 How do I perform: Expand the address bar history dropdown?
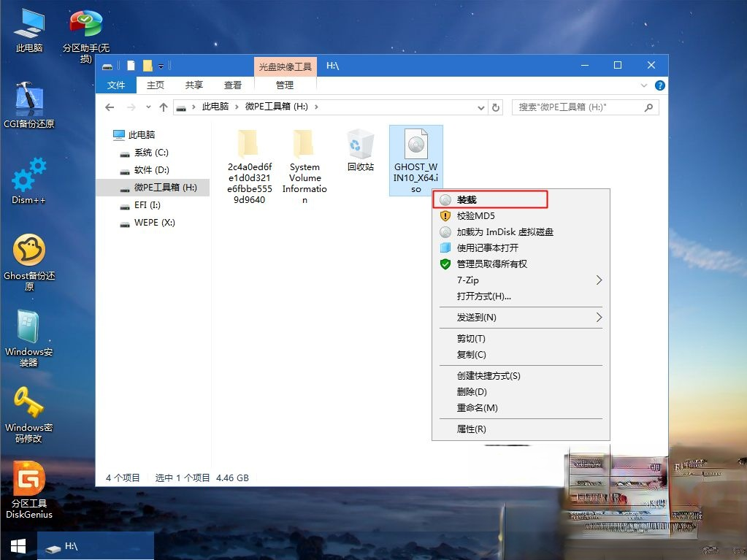click(480, 107)
